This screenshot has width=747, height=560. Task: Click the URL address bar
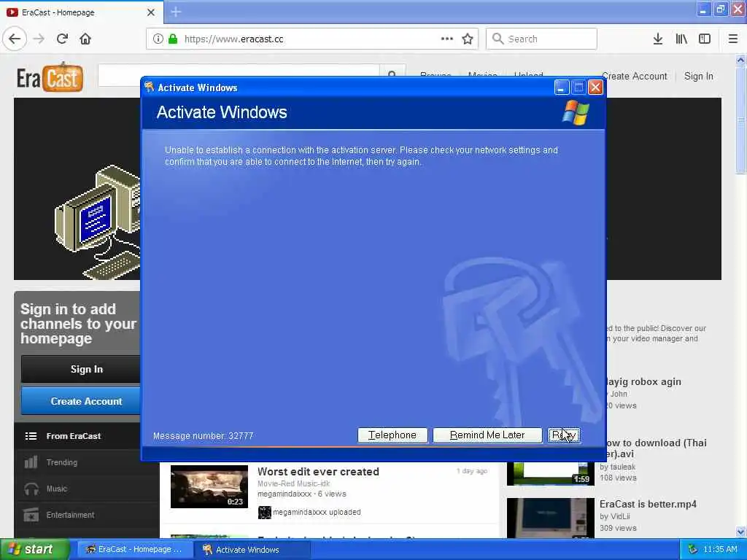[312, 39]
